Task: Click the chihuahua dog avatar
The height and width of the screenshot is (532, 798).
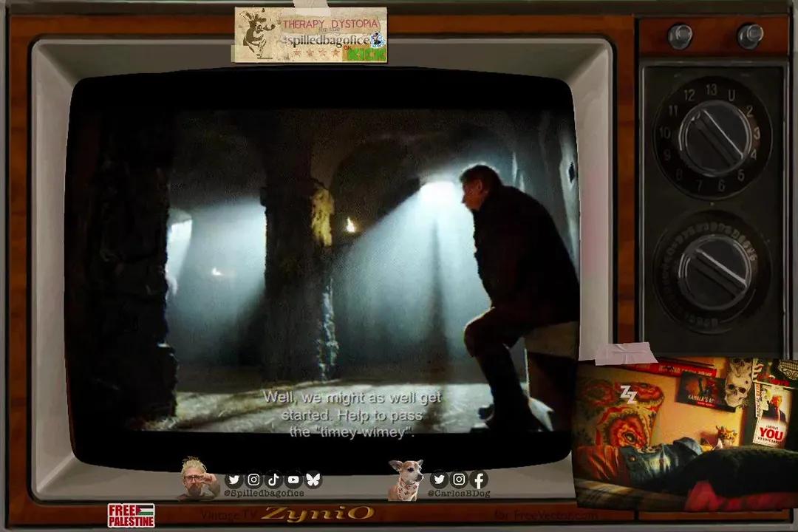Action: point(406,480)
